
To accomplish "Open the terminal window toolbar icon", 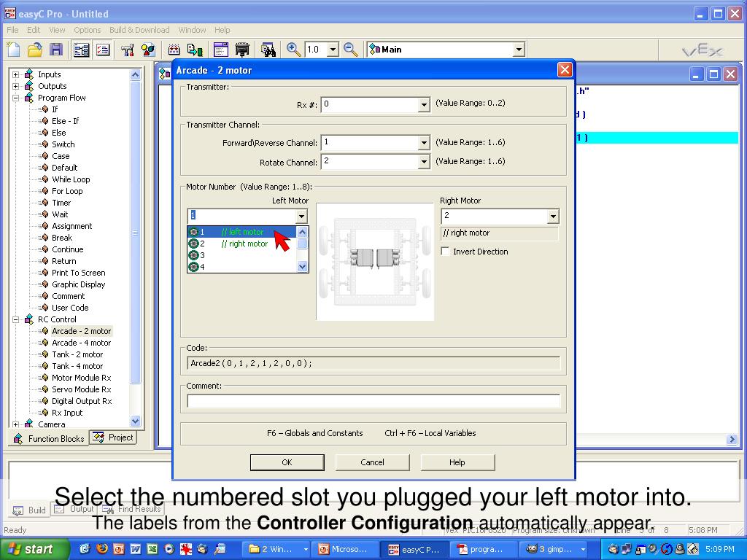I will click(221, 50).
